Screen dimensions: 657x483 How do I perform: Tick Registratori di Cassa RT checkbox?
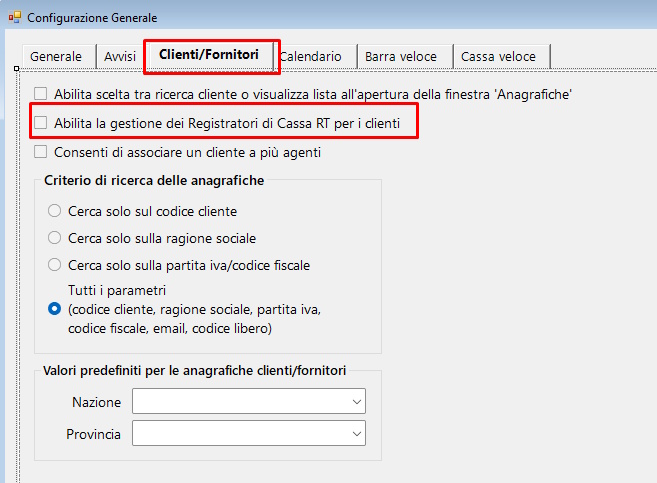pyautogui.click(x=41, y=123)
